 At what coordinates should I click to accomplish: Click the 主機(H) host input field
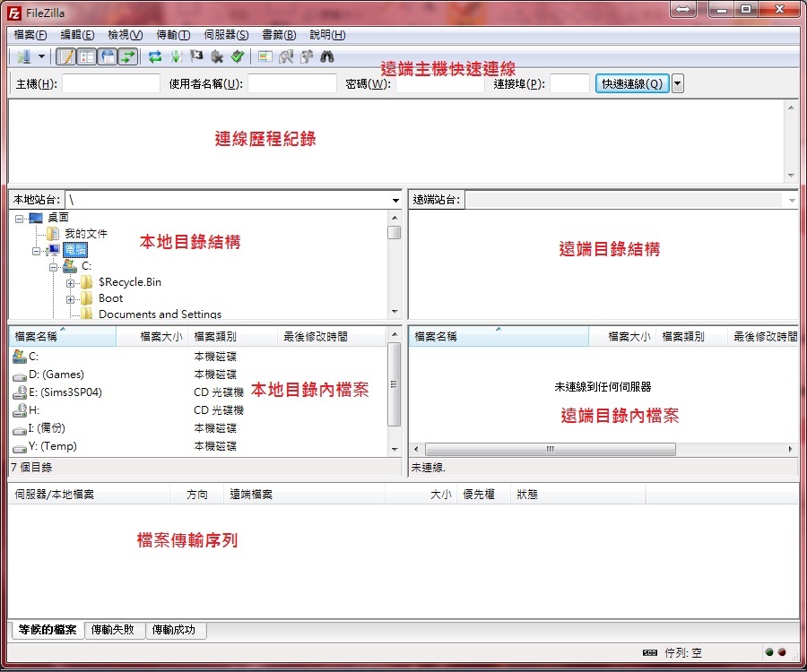tap(110, 83)
